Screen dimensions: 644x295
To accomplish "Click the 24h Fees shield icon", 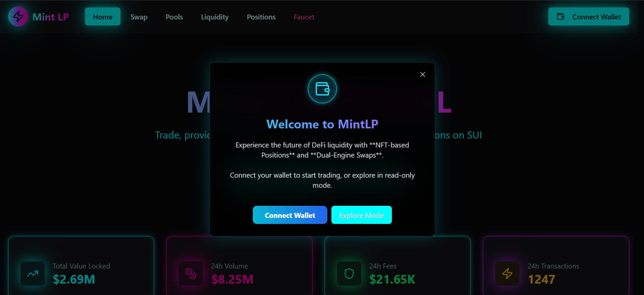I will pyautogui.click(x=349, y=274).
